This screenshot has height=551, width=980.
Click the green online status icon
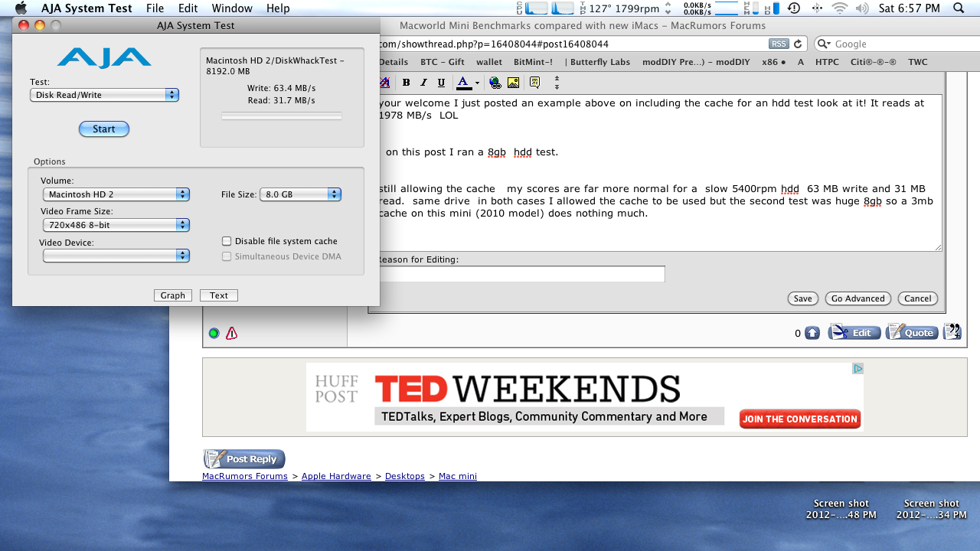214,333
